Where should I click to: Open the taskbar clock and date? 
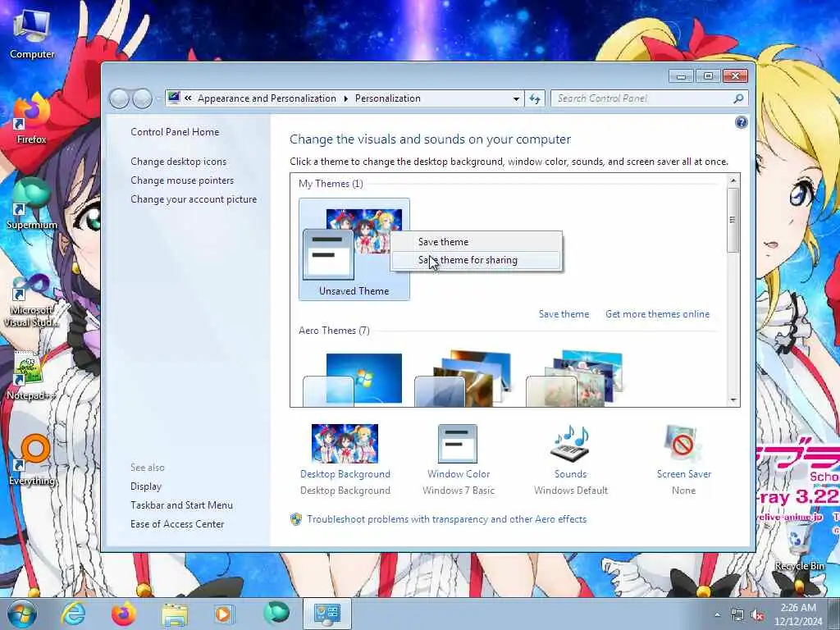tap(797, 614)
